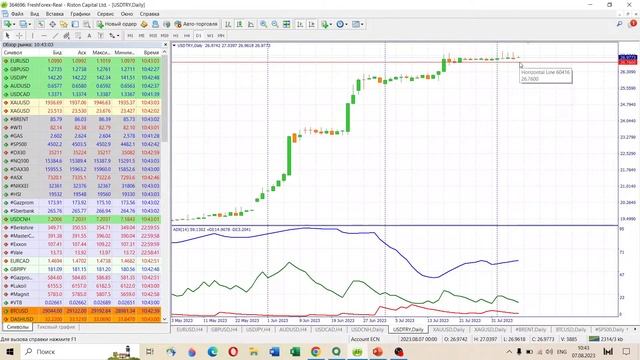Select the Equidistant Channel tool
640x360 pixels.
[67, 36]
